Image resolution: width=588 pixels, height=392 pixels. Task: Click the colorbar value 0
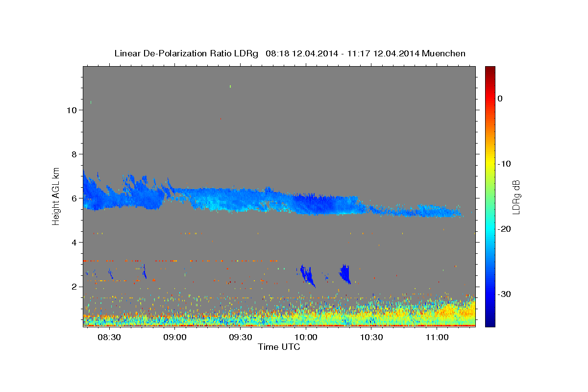click(500, 98)
